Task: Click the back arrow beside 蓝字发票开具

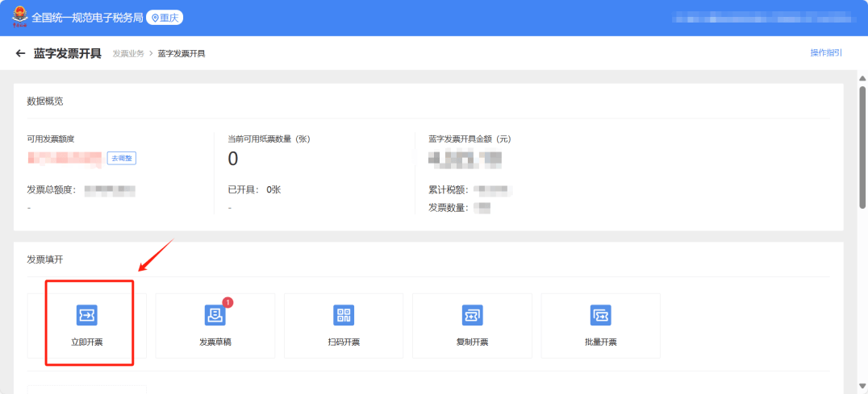Action: click(x=20, y=53)
